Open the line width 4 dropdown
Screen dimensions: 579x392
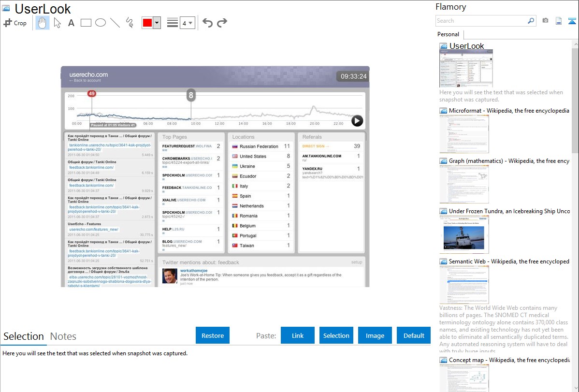(x=188, y=23)
